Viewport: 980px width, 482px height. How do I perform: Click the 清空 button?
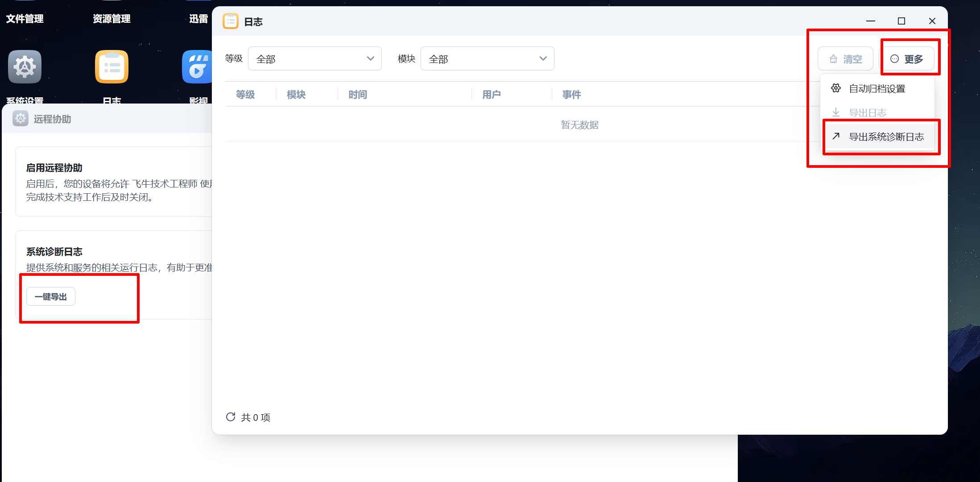tap(845, 59)
